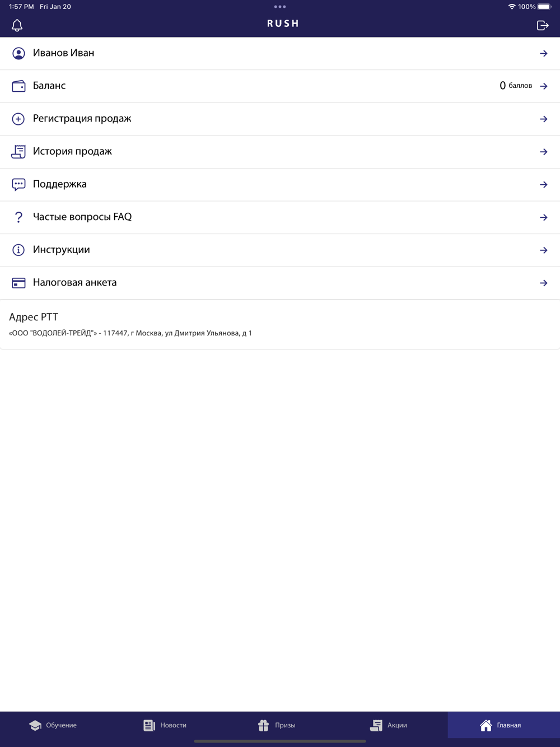
Task: Open the Регистрация продаж link
Action: point(82,119)
